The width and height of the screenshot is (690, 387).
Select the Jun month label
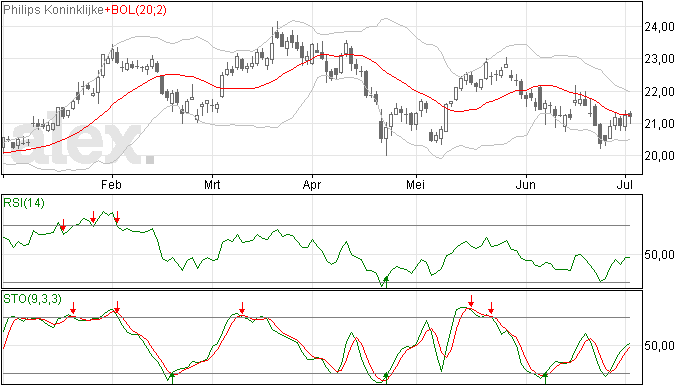526,184
